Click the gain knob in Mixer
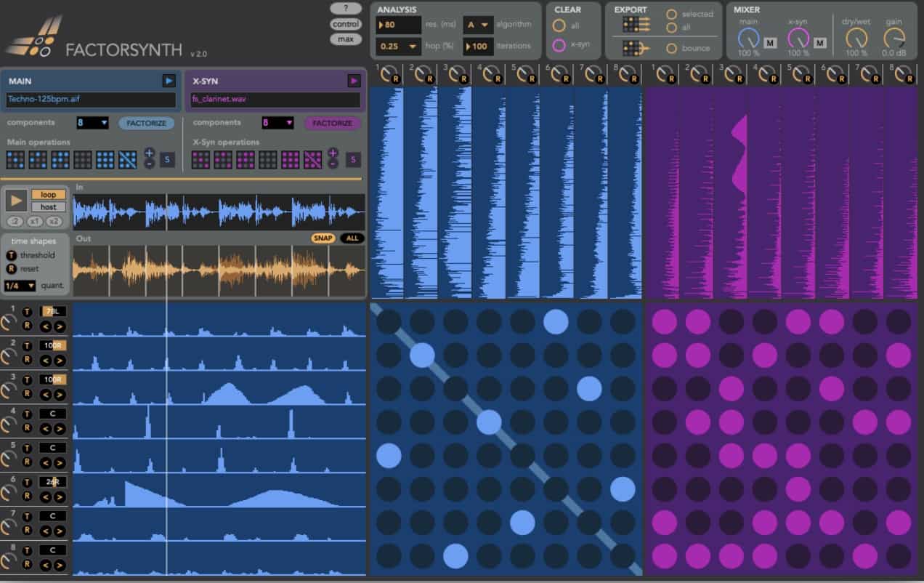This screenshot has height=583, width=924. [893, 39]
